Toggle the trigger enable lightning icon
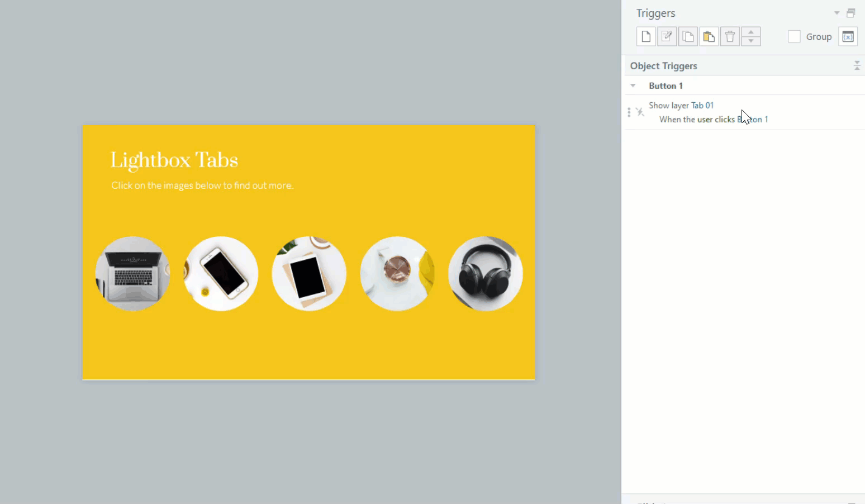 tap(640, 112)
